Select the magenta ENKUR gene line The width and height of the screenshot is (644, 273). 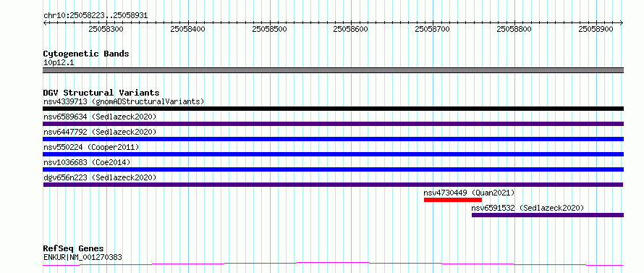pyautogui.click(x=334, y=264)
